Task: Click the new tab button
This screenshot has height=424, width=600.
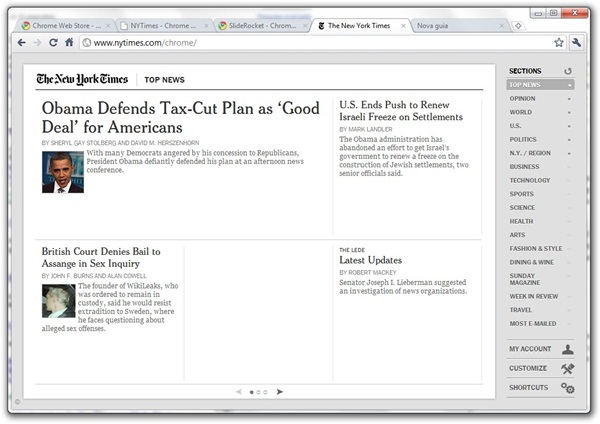Action: (x=518, y=26)
